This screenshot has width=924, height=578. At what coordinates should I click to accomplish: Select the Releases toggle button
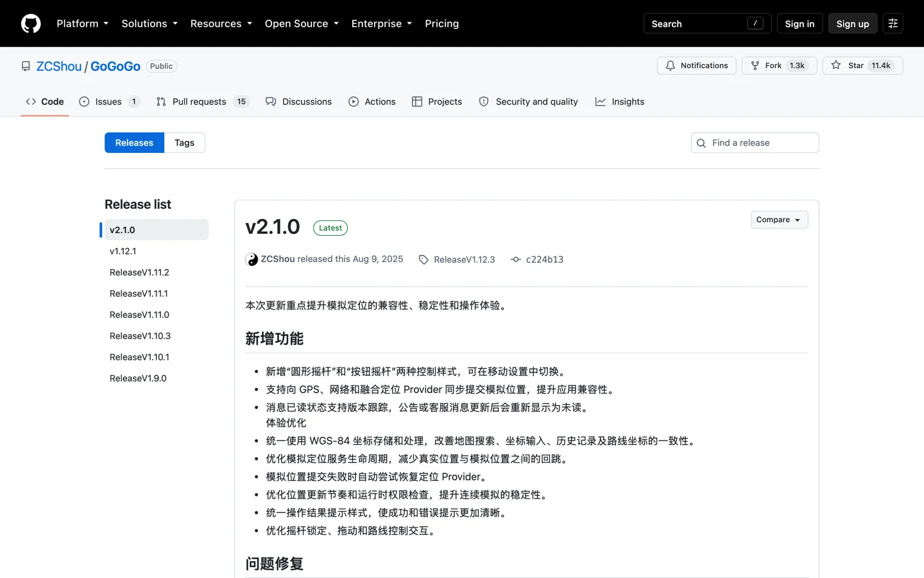[x=134, y=143]
